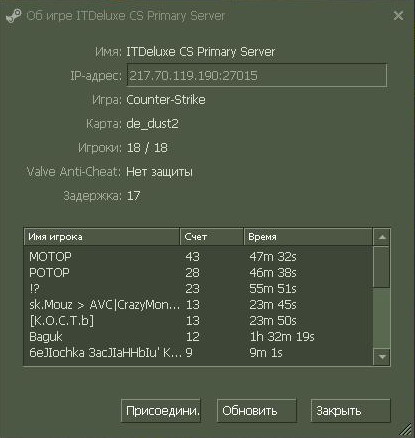This screenshot has height=438, width=415.
Task: Select player sk.Mouz > AVC|CrazyMon... row
Action: 199,305
